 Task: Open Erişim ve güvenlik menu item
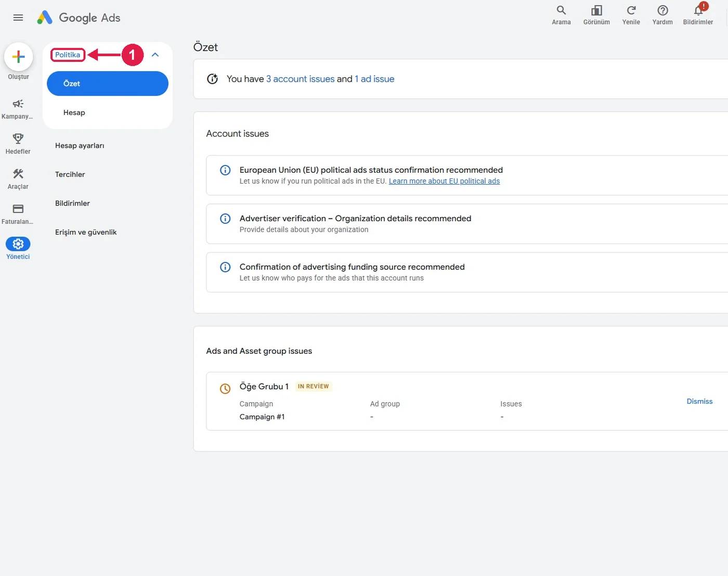[x=86, y=232]
